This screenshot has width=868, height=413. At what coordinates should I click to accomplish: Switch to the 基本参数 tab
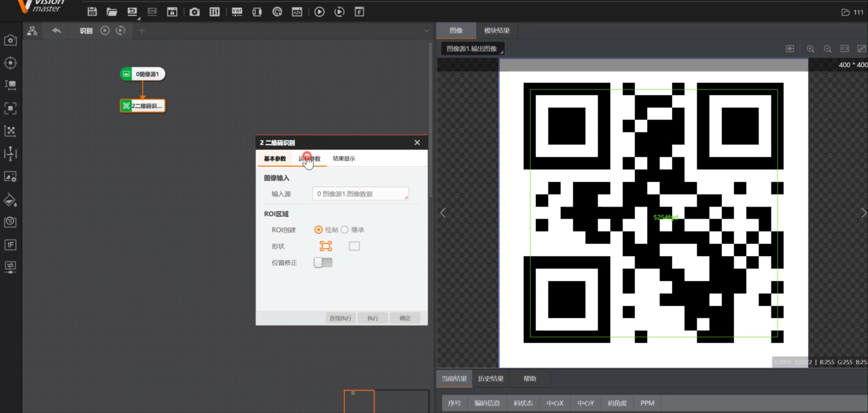tap(275, 158)
